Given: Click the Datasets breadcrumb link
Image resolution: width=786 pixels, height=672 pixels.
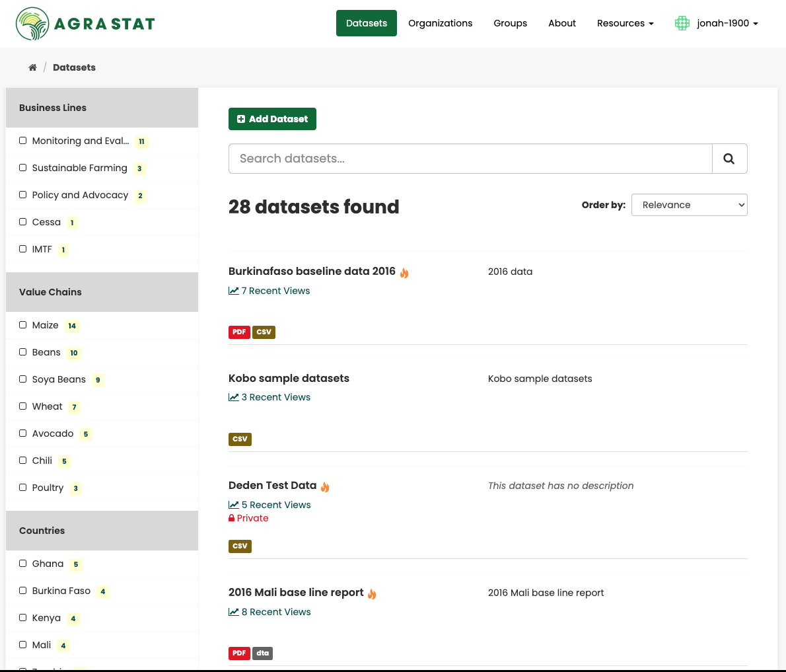Looking at the screenshot, I should [x=74, y=67].
